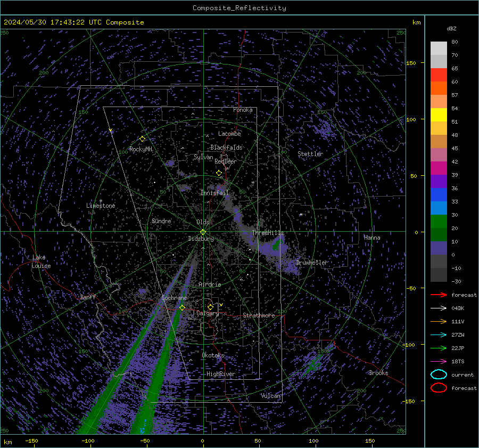
Task: Click the Banff town label
Action: [88, 297]
